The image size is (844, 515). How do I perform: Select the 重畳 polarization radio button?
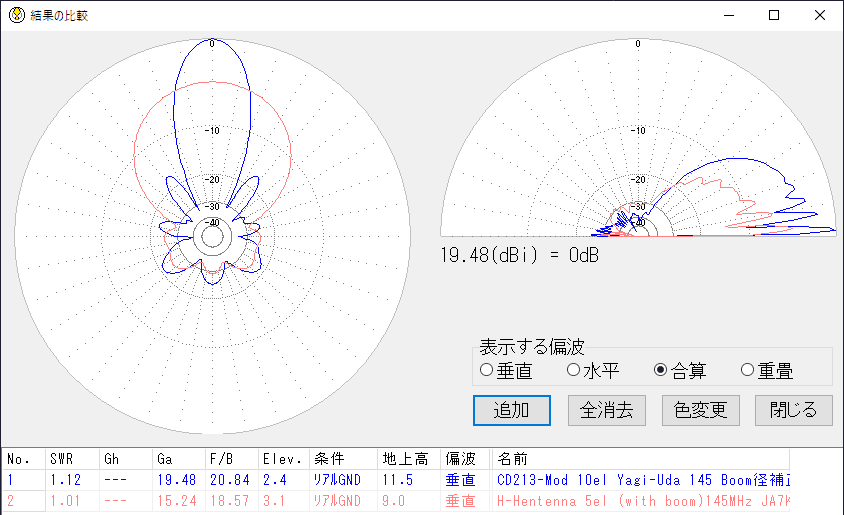click(x=747, y=371)
